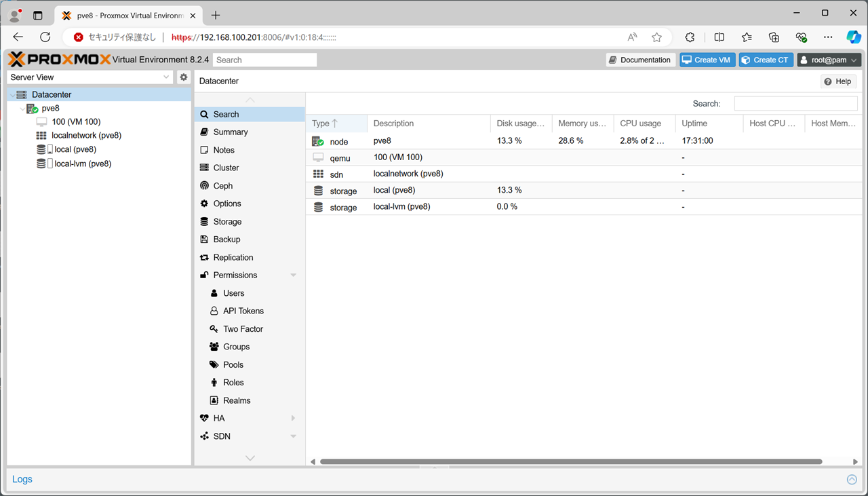This screenshot has width=868, height=496.
Task: Click the top Search input field
Action: pos(264,60)
